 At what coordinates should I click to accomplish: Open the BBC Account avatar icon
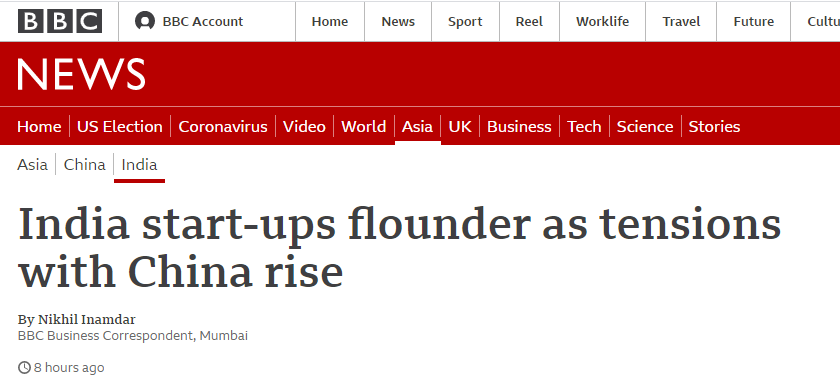[x=145, y=21]
